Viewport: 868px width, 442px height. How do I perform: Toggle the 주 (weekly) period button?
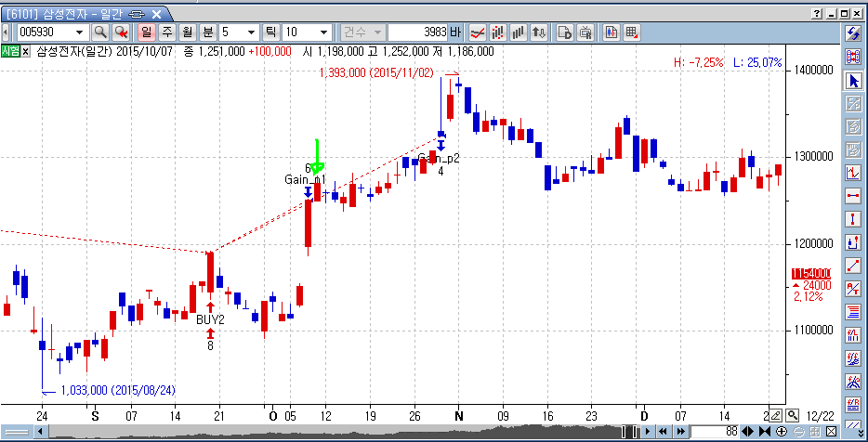[x=167, y=32]
